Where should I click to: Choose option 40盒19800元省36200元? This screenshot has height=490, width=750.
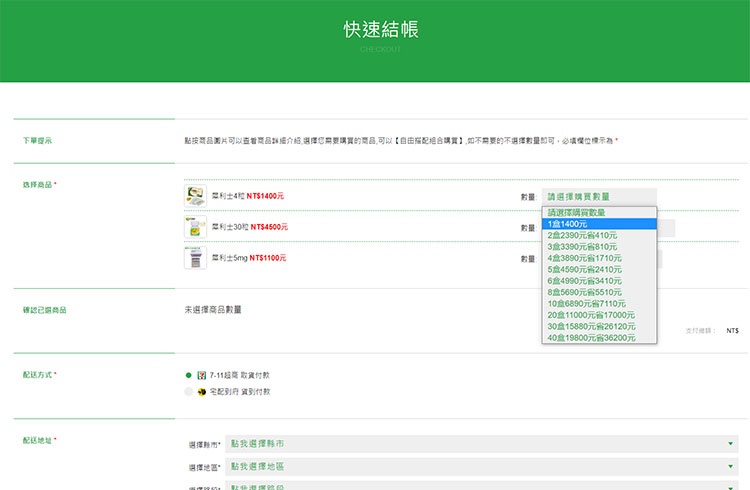tap(599, 338)
